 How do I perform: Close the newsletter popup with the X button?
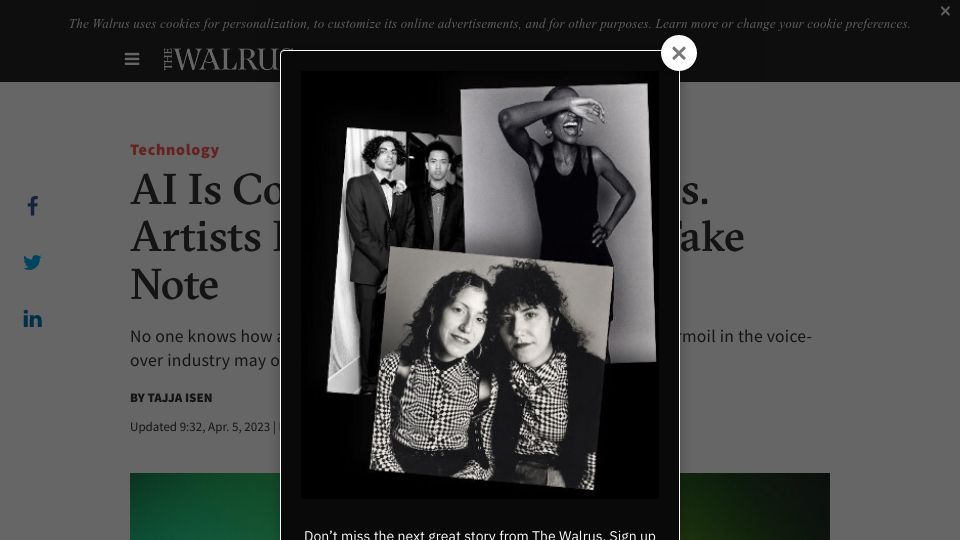(678, 53)
